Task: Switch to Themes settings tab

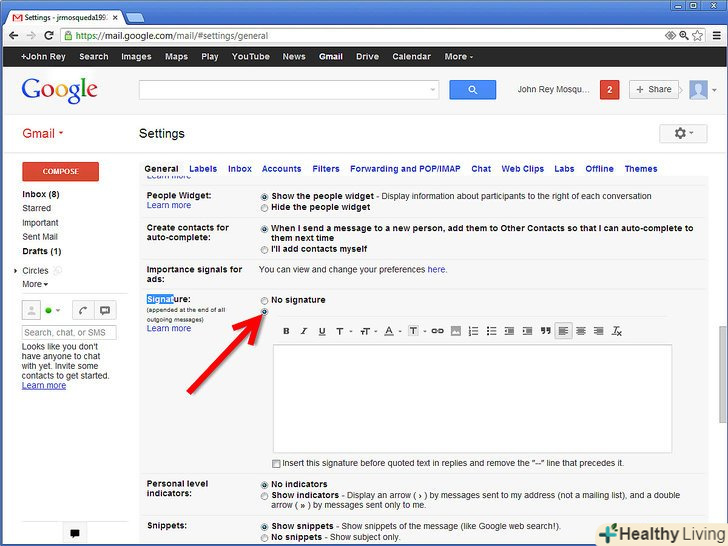Action: 641,169
